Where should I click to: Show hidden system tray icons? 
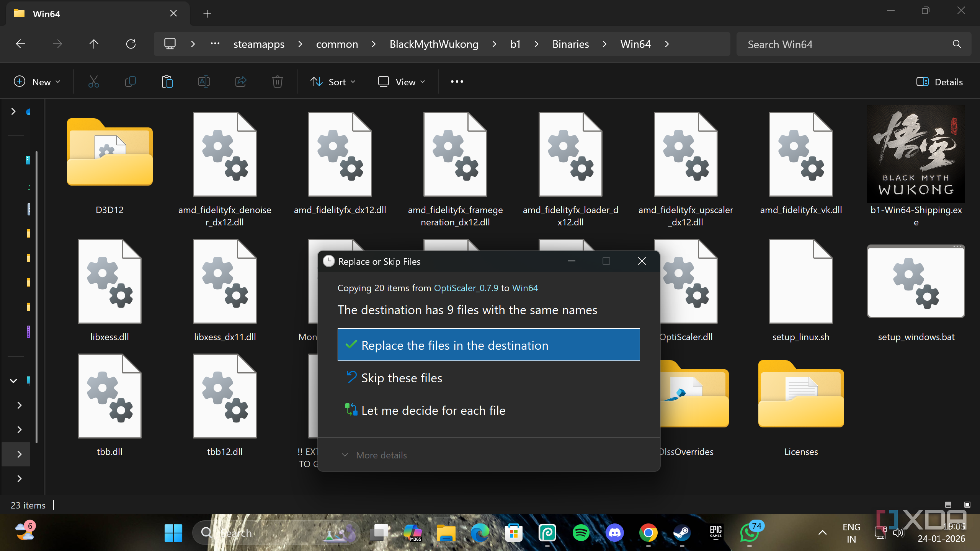[822, 533]
